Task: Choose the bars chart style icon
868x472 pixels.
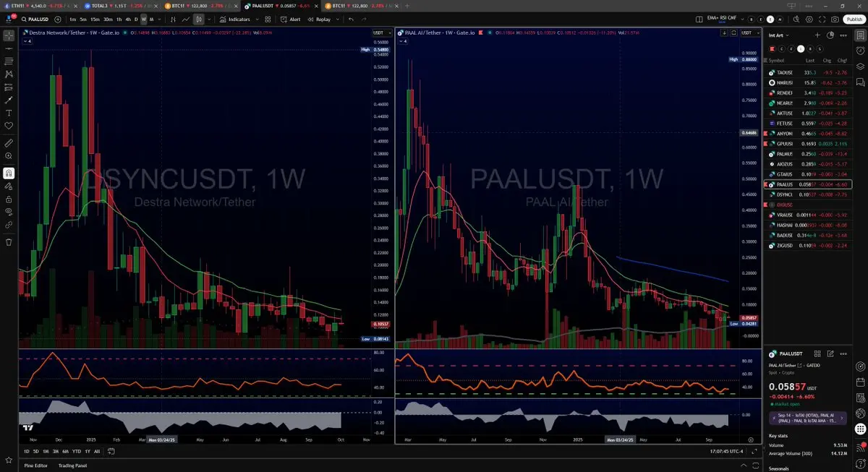Action: click(173, 19)
